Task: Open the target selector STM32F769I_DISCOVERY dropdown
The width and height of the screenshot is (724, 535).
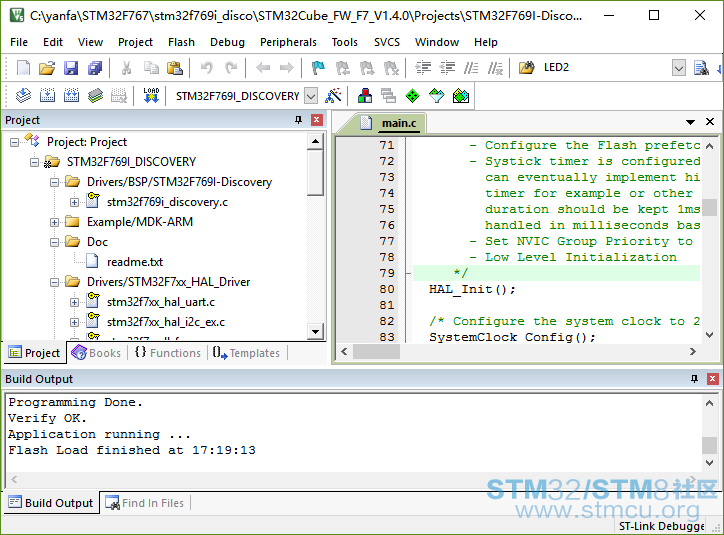Action: pyautogui.click(x=312, y=96)
